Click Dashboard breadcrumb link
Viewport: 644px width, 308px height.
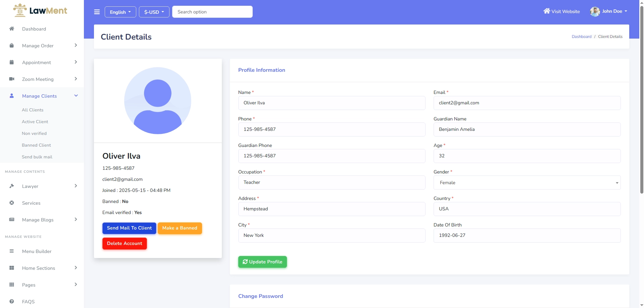tap(582, 37)
